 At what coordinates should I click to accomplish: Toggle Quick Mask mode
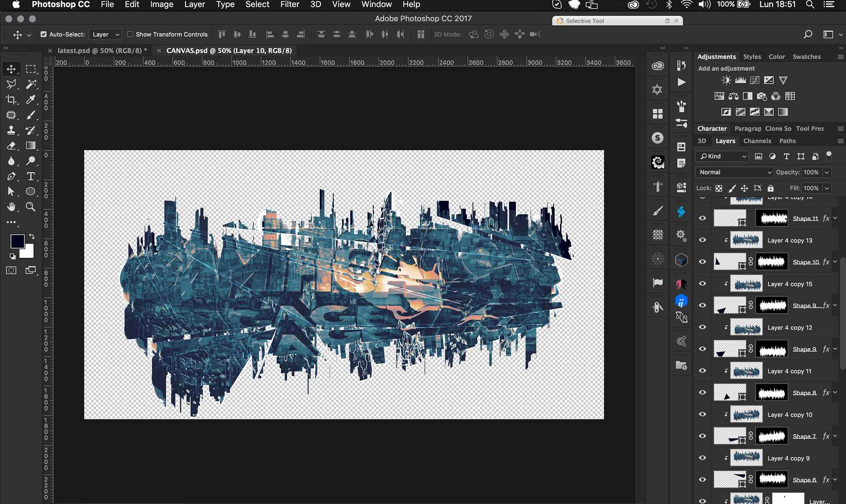click(x=11, y=271)
